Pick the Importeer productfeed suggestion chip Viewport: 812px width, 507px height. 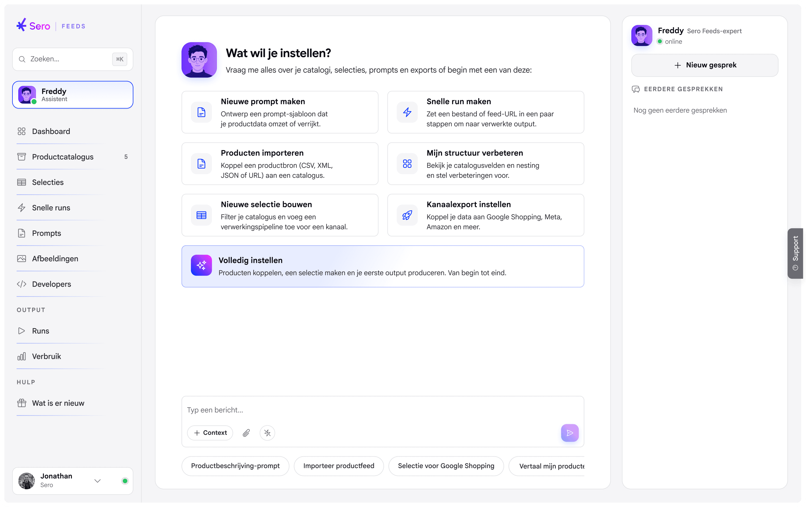pyautogui.click(x=338, y=466)
